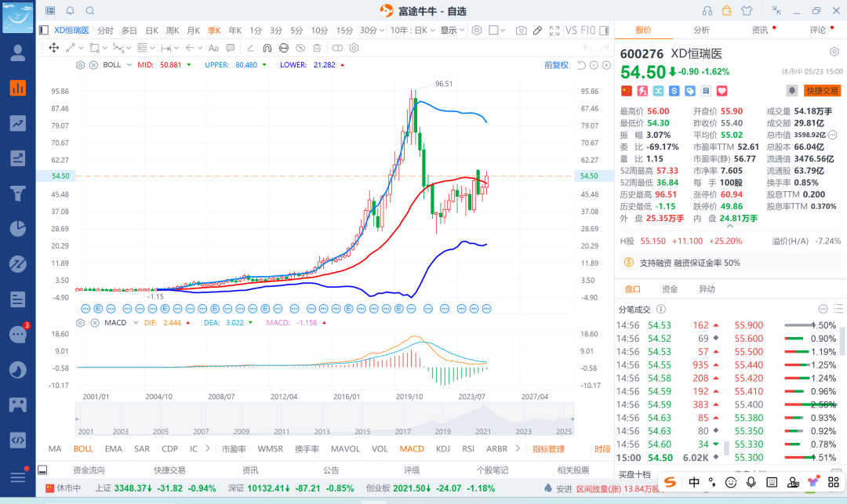The width and height of the screenshot is (847, 504).
Task: Expand more indicators chevron after IC
Action: tap(207, 448)
